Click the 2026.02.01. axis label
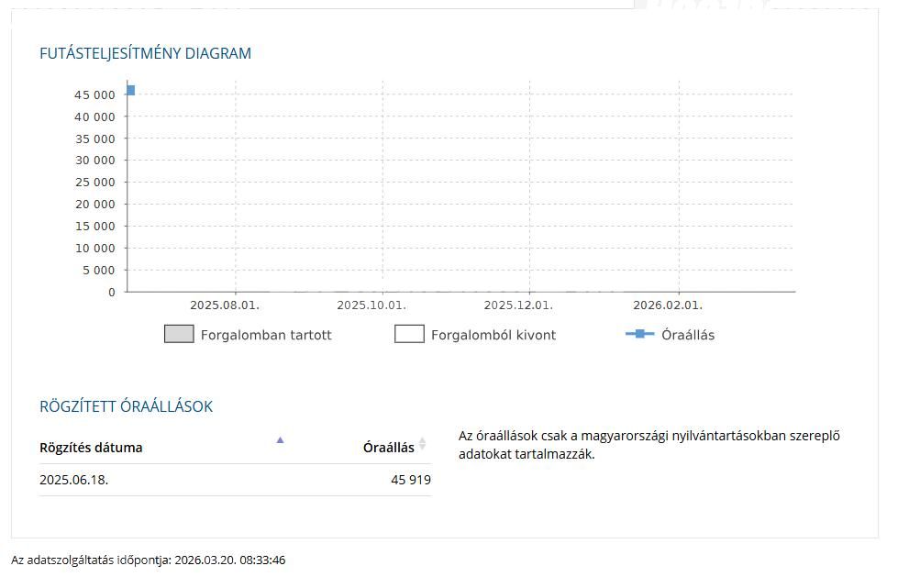The width and height of the screenshot is (898, 588). click(x=668, y=305)
